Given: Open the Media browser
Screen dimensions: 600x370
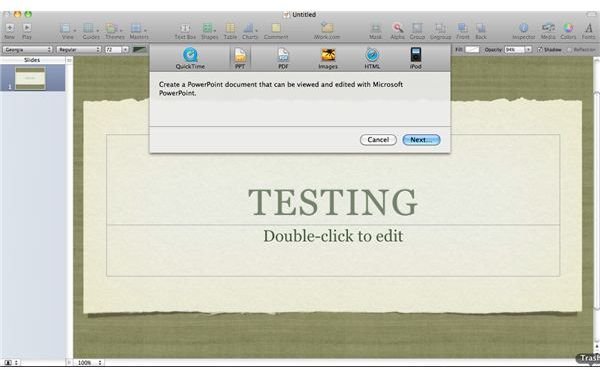Looking at the screenshot, I should pos(548,31).
